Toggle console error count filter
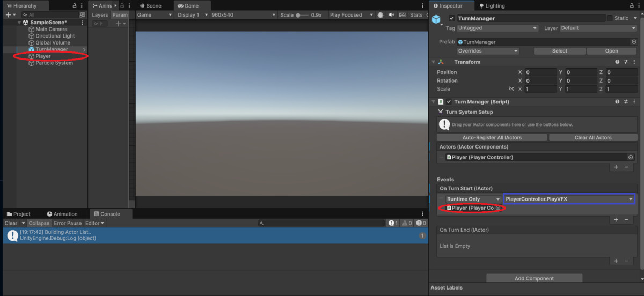Image resolution: width=644 pixels, height=296 pixels. 421,223
